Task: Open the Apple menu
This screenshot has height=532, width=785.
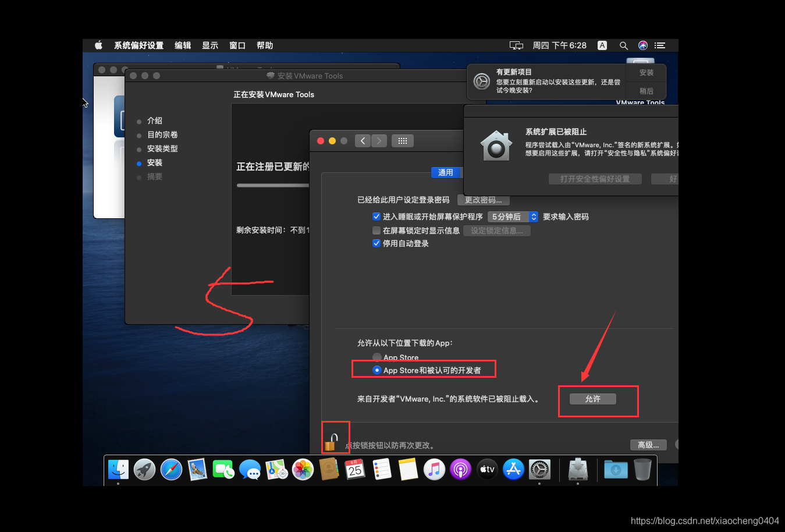Action: (98, 45)
